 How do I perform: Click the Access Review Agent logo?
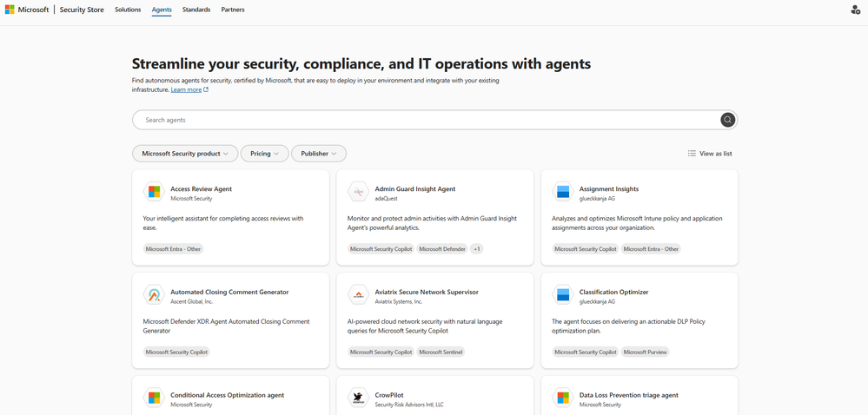click(154, 192)
